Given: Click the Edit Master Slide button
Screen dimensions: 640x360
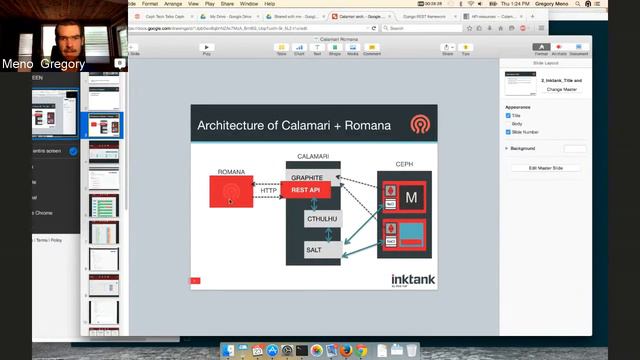Looking at the screenshot, I should point(546,168).
